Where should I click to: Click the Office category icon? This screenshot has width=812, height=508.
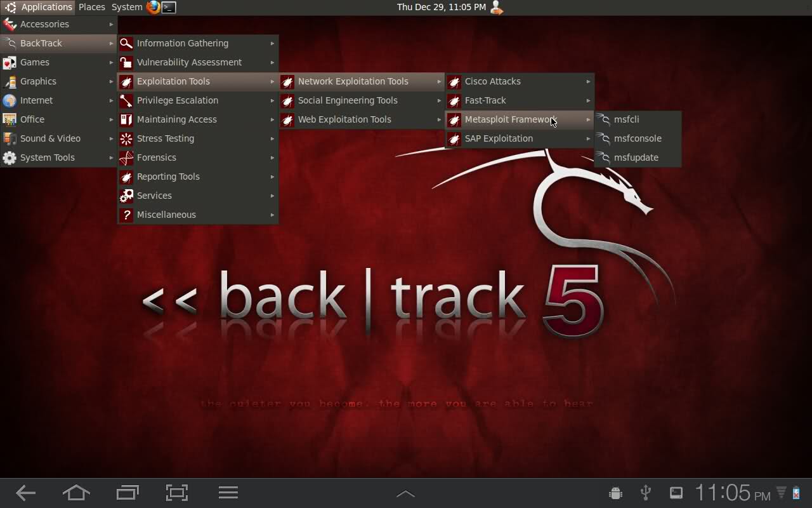coord(10,119)
